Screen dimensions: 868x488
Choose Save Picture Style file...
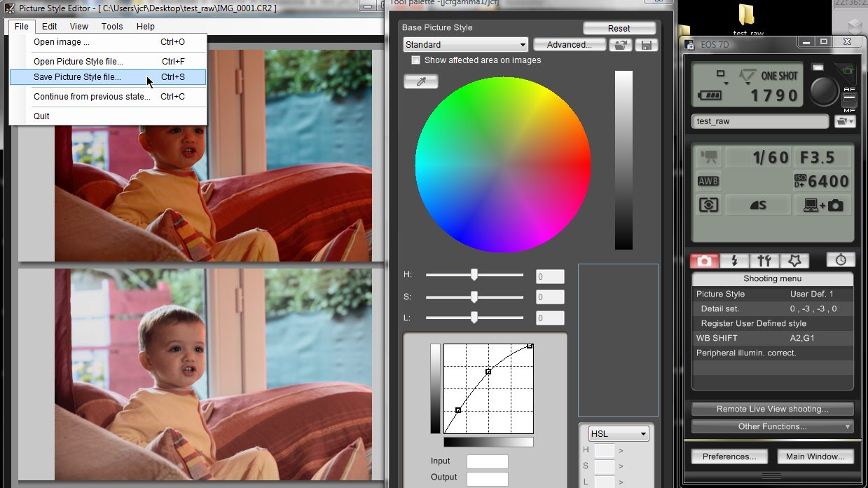[108, 77]
